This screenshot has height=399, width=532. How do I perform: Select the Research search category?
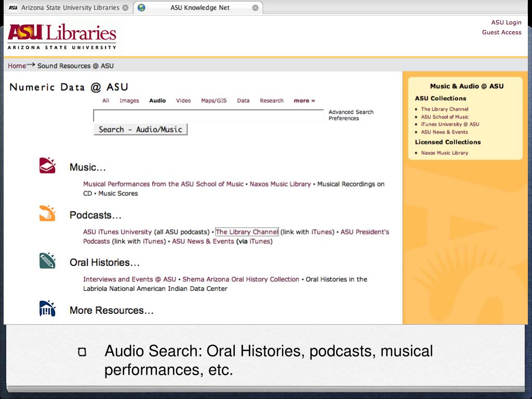(271, 100)
